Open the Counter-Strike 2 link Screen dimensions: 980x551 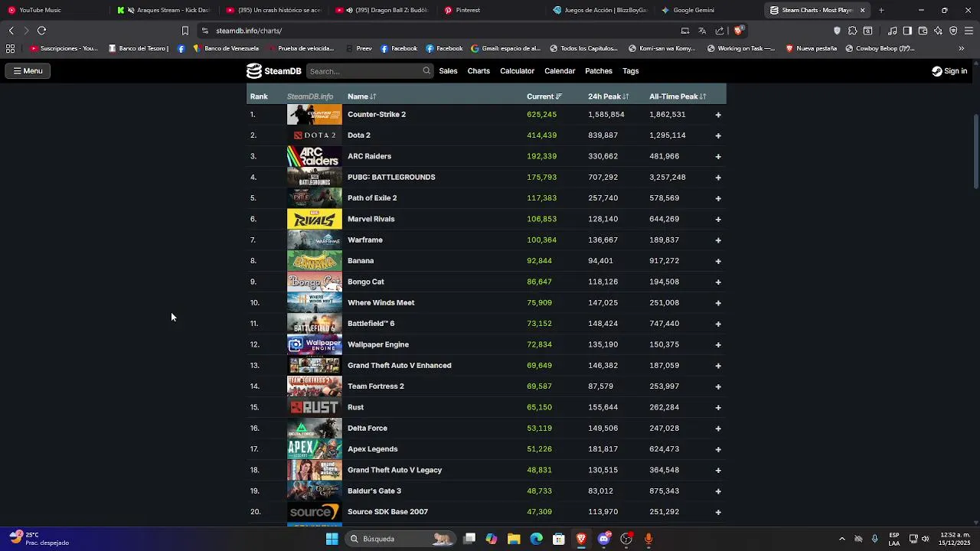[x=377, y=115]
